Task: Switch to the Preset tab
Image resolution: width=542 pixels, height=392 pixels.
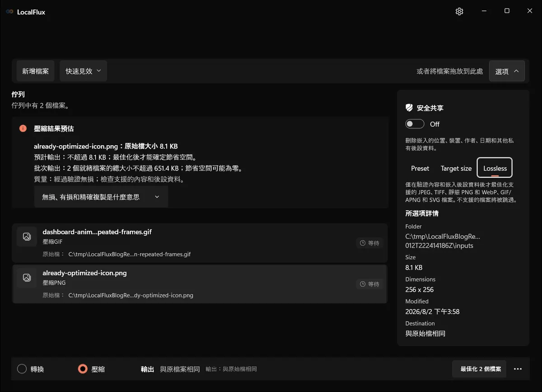Action: [420, 168]
